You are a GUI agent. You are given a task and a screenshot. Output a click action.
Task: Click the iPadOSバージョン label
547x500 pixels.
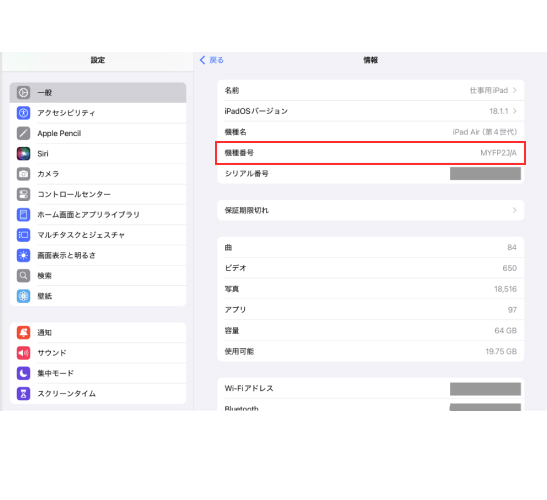256,111
